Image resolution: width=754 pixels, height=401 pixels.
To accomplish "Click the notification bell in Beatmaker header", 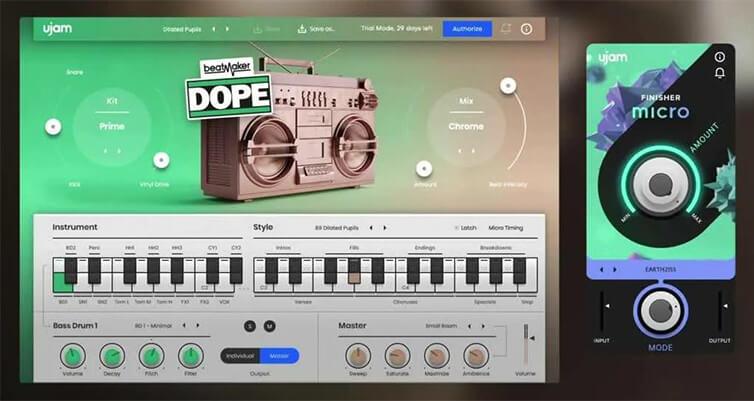I will 507,29.
